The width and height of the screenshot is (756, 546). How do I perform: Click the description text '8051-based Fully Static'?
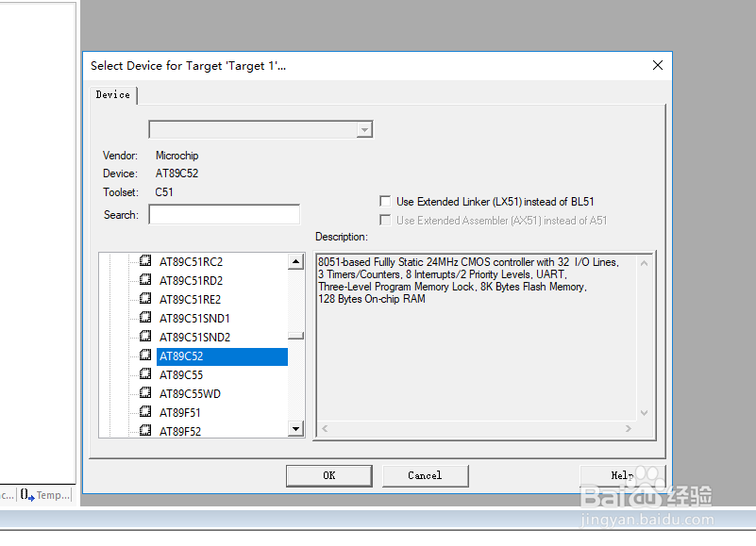tap(371, 262)
